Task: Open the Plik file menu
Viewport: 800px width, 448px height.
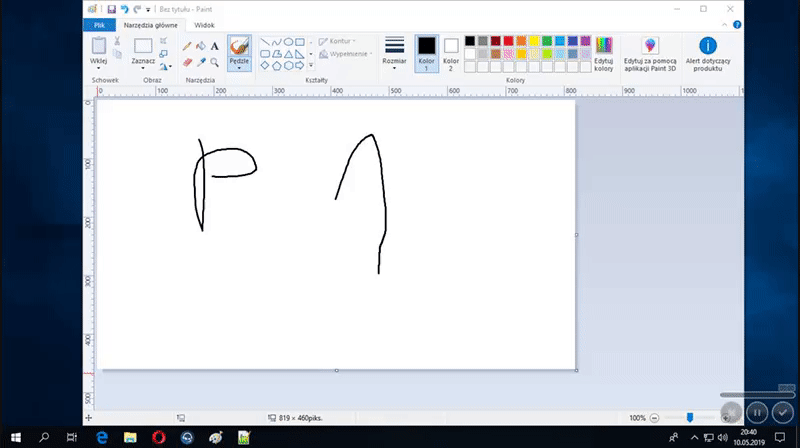Action: click(x=99, y=25)
